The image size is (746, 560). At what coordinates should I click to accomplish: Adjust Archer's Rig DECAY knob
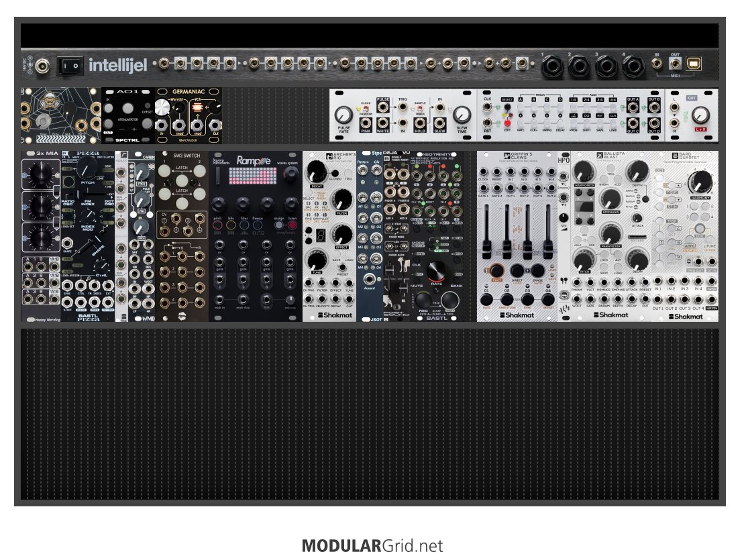[x=316, y=172]
